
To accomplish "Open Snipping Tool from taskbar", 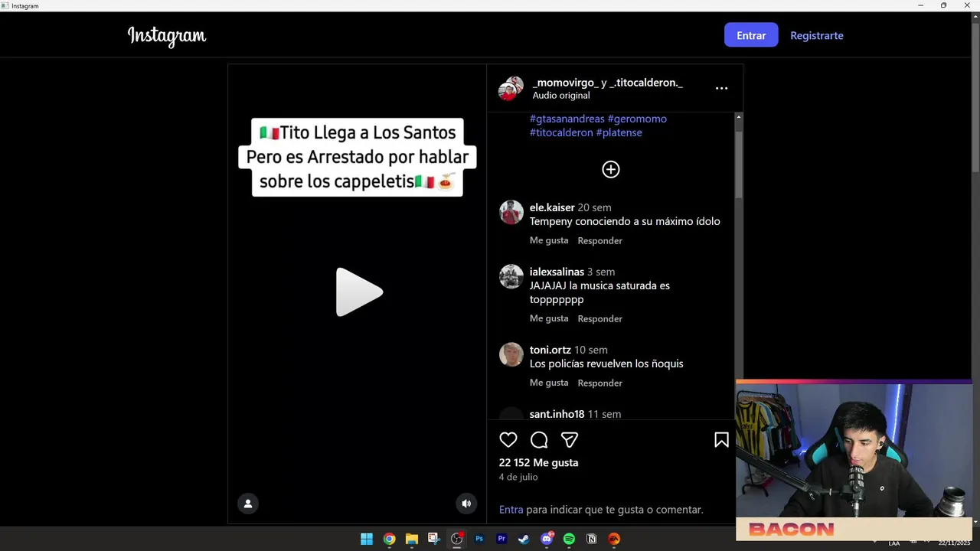I will click(x=434, y=539).
